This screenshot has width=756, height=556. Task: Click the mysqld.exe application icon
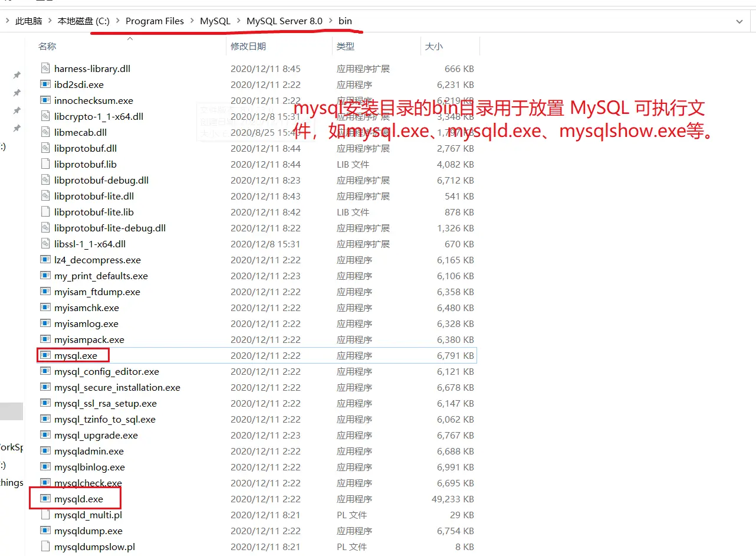coord(45,499)
